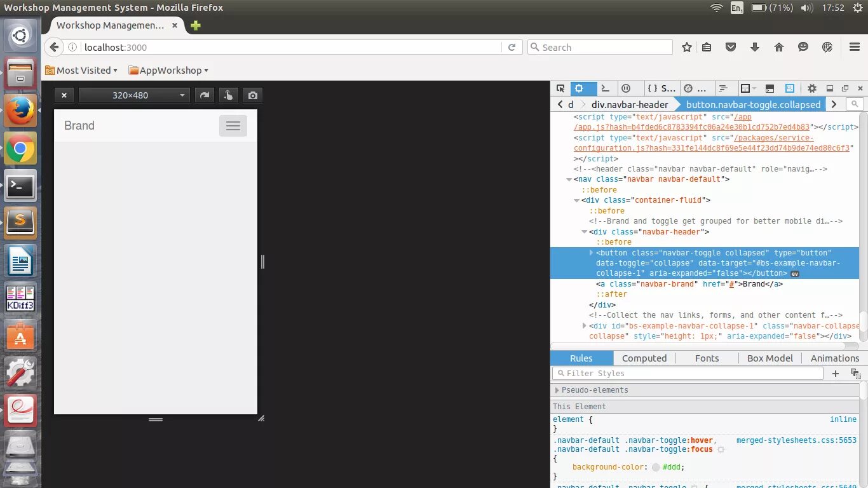Click the Brand link in navbar

pos(79,126)
